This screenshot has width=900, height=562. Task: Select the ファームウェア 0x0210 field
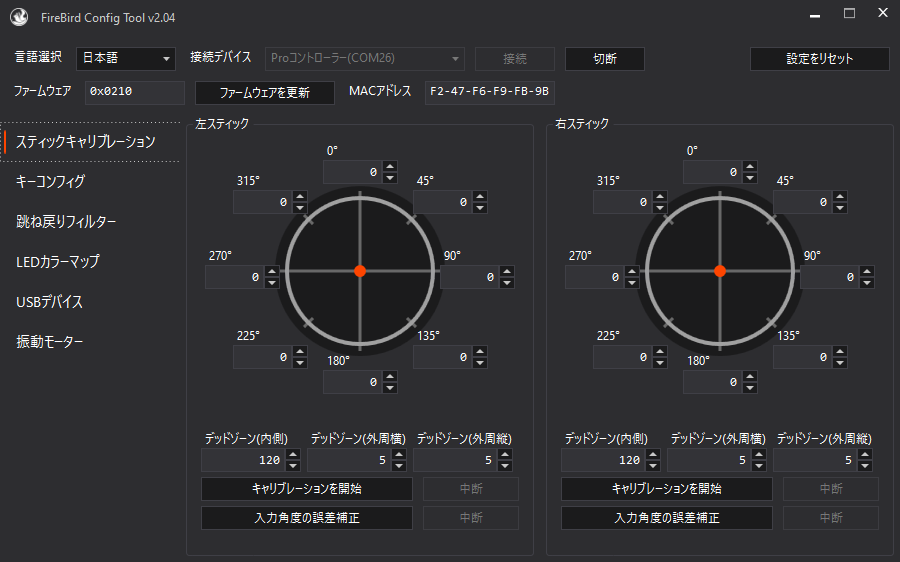(135, 92)
